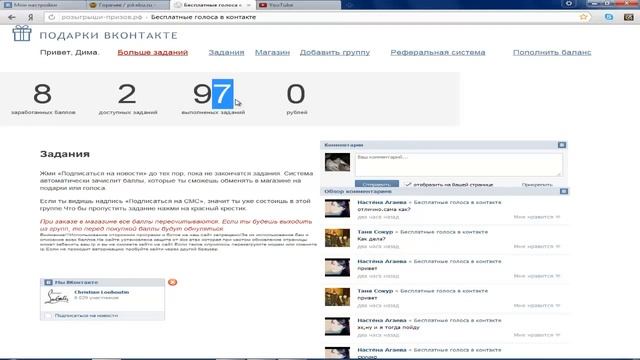640x360 pixels.
Task: Click the 'Задания' section heading
Action: 64,154
